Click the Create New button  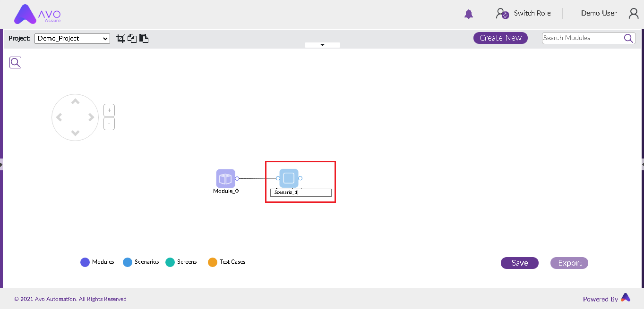[x=500, y=38]
